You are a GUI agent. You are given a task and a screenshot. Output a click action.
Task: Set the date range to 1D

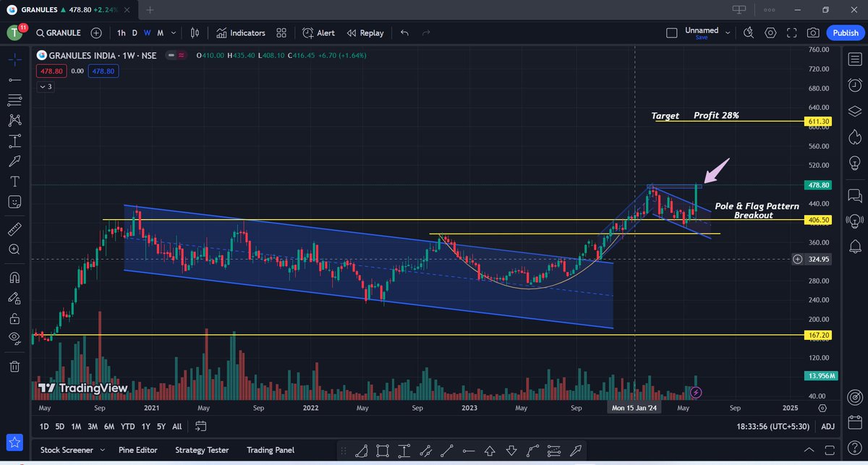pyautogui.click(x=44, y=427)
